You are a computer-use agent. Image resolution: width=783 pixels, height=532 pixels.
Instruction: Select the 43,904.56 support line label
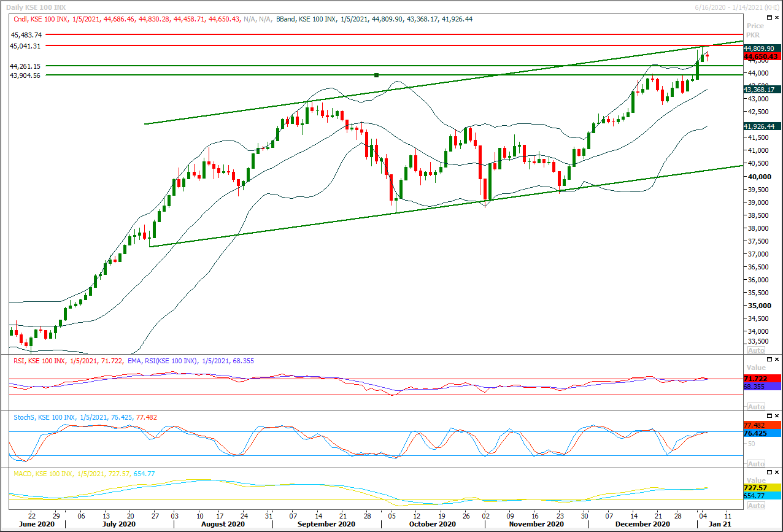point(25,75)
